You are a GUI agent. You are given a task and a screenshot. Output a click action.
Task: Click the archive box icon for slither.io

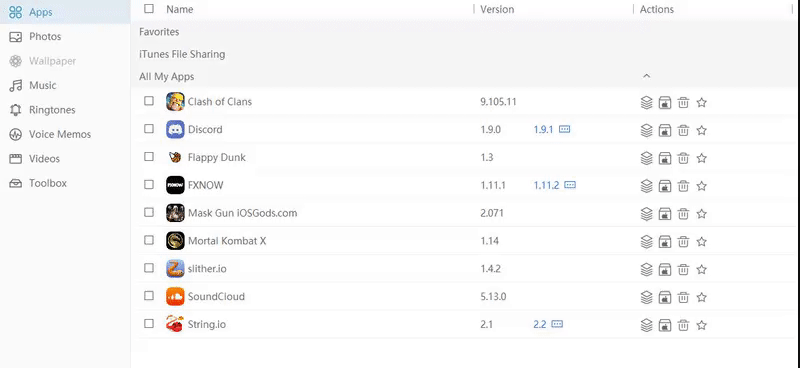pos(664,269)
